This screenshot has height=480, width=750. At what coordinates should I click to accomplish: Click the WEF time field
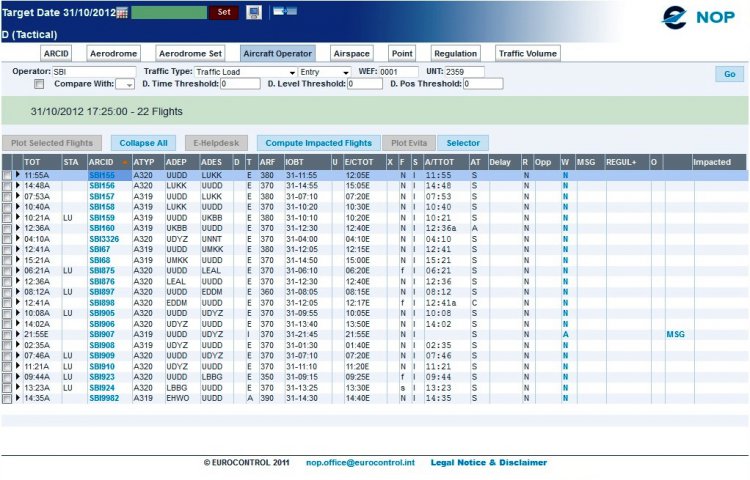[x=398, y=72]
